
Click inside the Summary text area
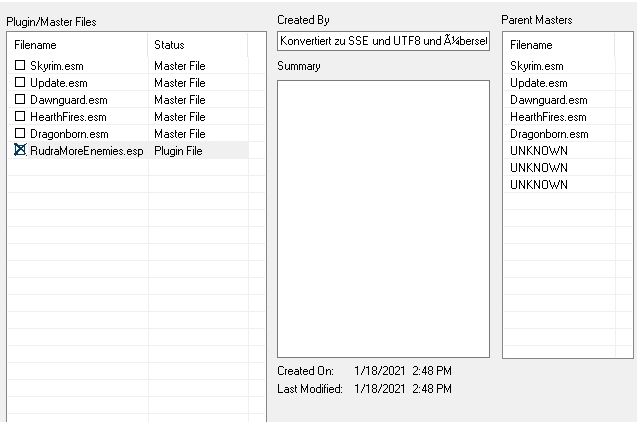click(383, 218)
